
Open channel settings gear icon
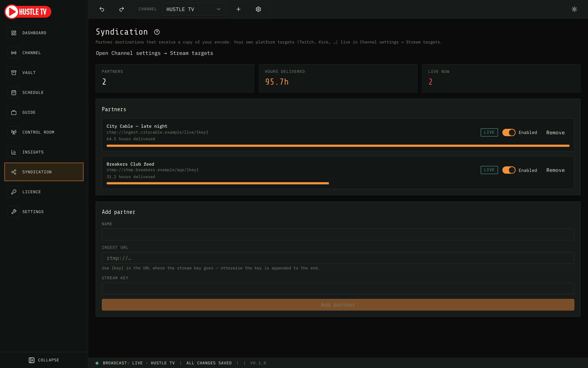(258, 9)
